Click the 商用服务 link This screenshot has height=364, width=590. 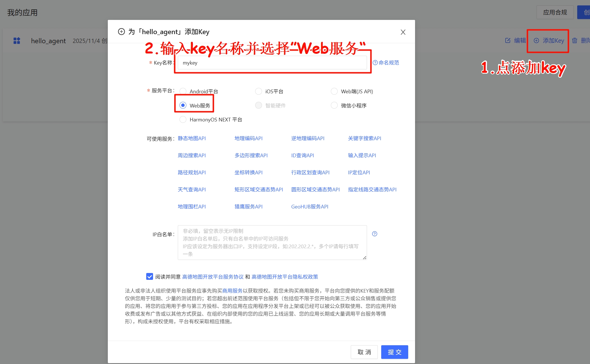click(232, 291)
